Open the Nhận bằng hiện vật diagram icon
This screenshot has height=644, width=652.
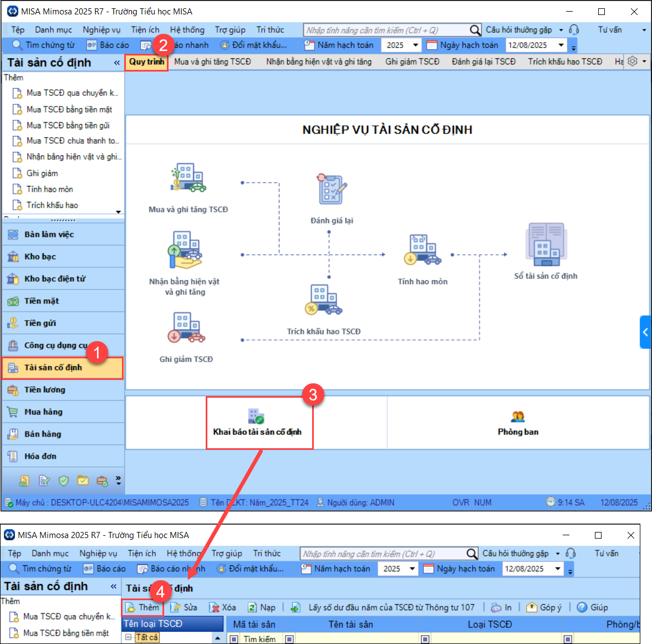tap(185, 250)
